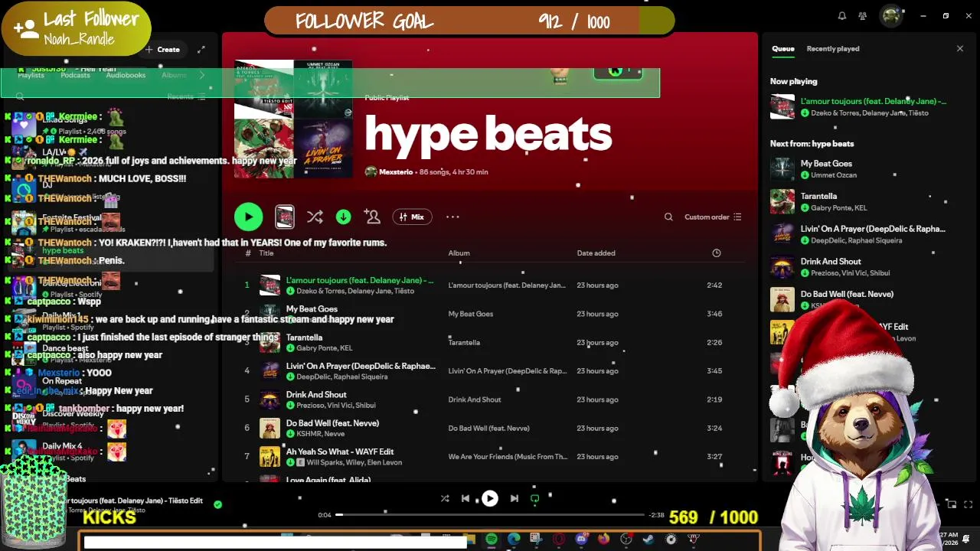Click the Album column header

pyautogui.click(x=459, y=253)
